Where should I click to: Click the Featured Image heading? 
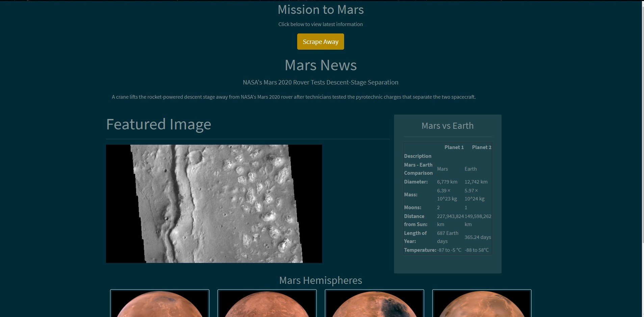[159, 124]
